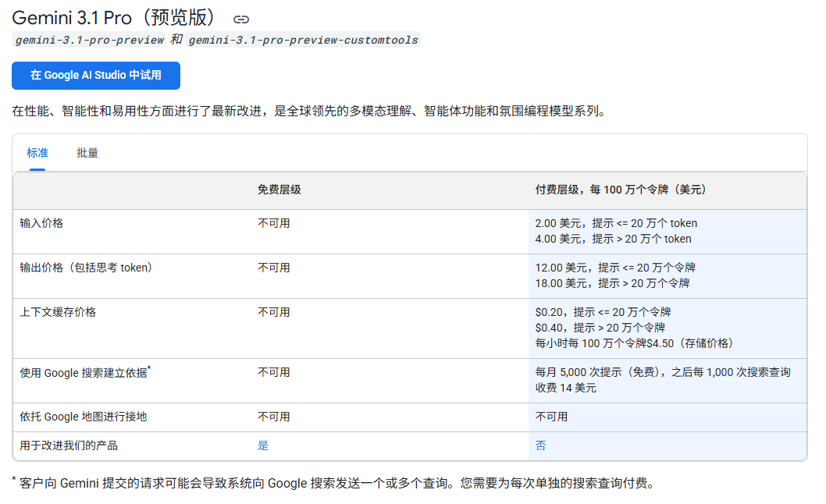Click the 4.00 美元 input price line
Image resolution: width=826 pixels, height=504 pixels.
[x=613, y=239]
